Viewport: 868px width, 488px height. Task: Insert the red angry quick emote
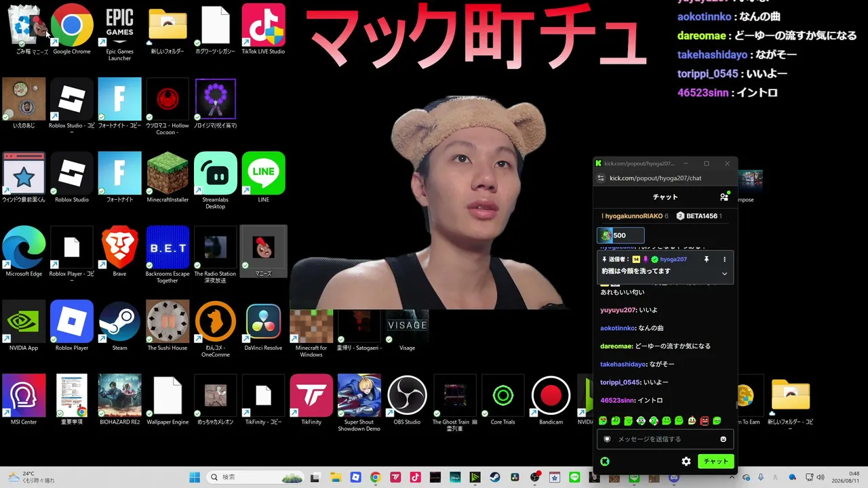point(704,421)
